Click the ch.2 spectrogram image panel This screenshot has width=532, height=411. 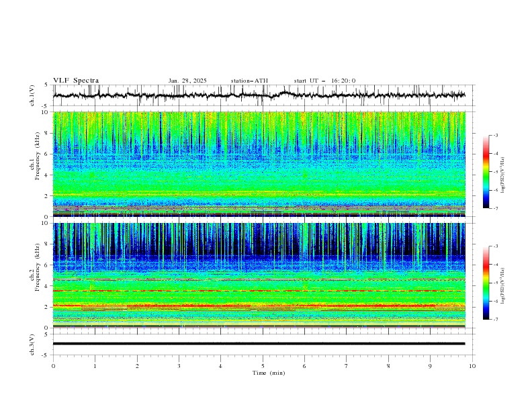click(x=259, y=275)
